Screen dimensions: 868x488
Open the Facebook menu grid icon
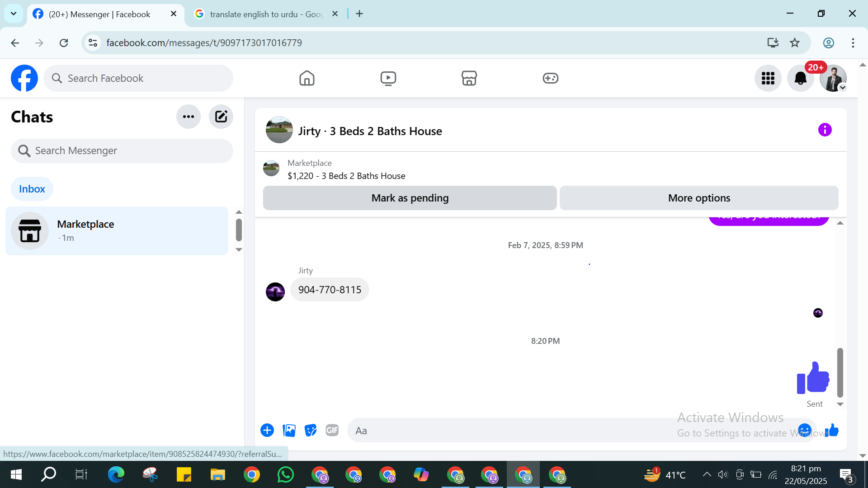click(768, 78)
